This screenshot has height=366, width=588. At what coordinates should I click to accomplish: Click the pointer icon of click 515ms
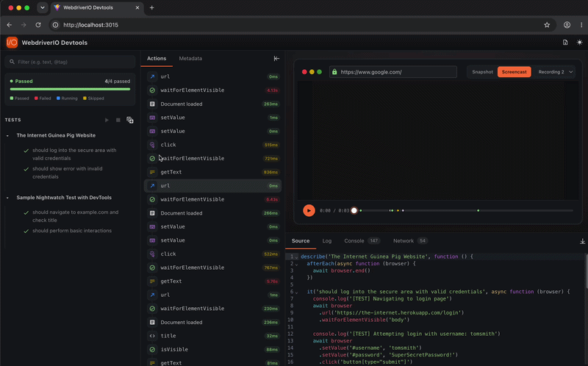click(152, 145)
